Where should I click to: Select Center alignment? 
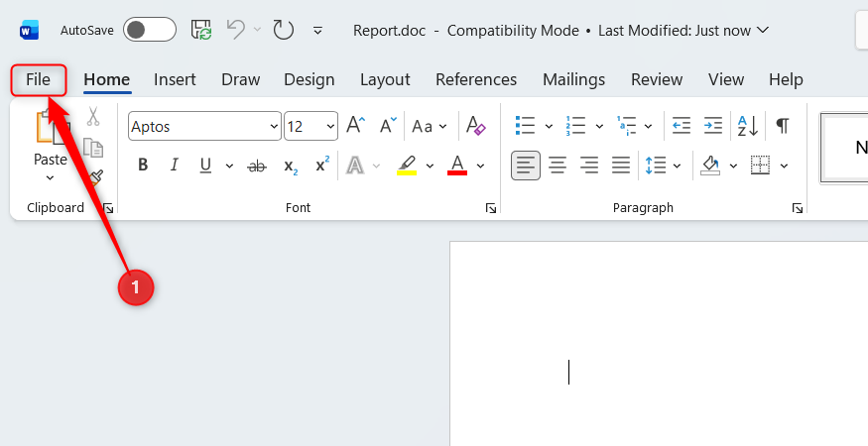558,165
